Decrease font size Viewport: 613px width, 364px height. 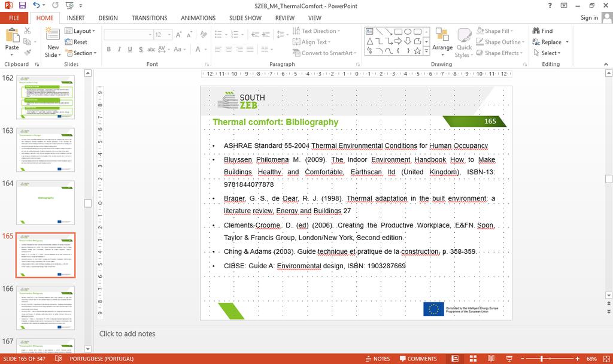click(x=189, y=35)
